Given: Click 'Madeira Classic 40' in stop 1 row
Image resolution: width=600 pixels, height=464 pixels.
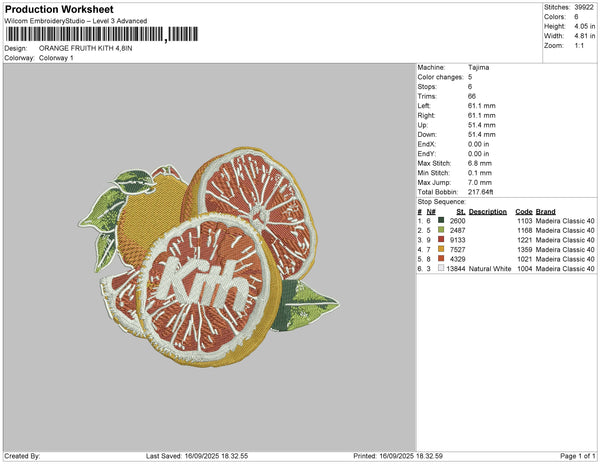Looking at the screenshot, I should click(x=565, y=221).
